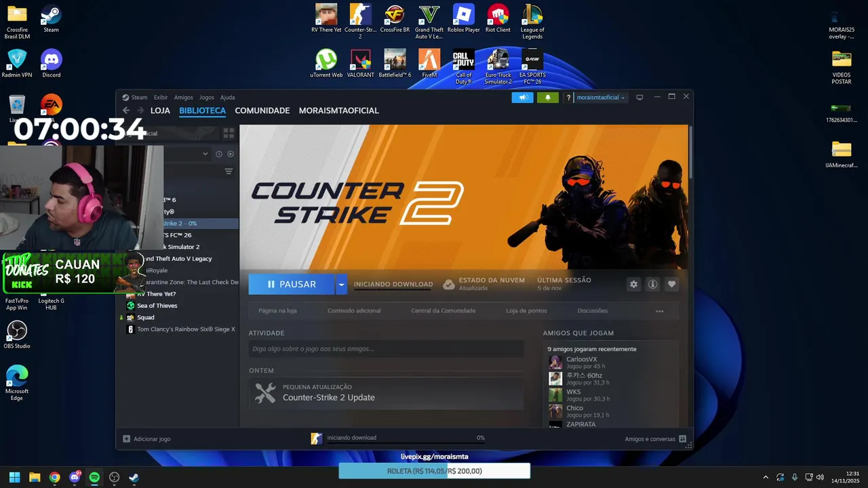Open Loja de pontos link
The width and height of the screenshot is (868, 488).
pos(526,310)
